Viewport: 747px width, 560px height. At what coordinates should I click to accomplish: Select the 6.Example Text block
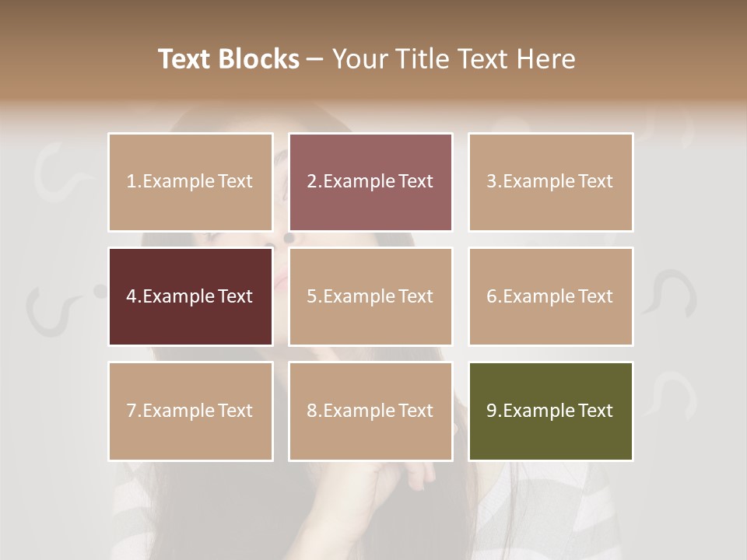pyautogui.click(x=551, y=296)
